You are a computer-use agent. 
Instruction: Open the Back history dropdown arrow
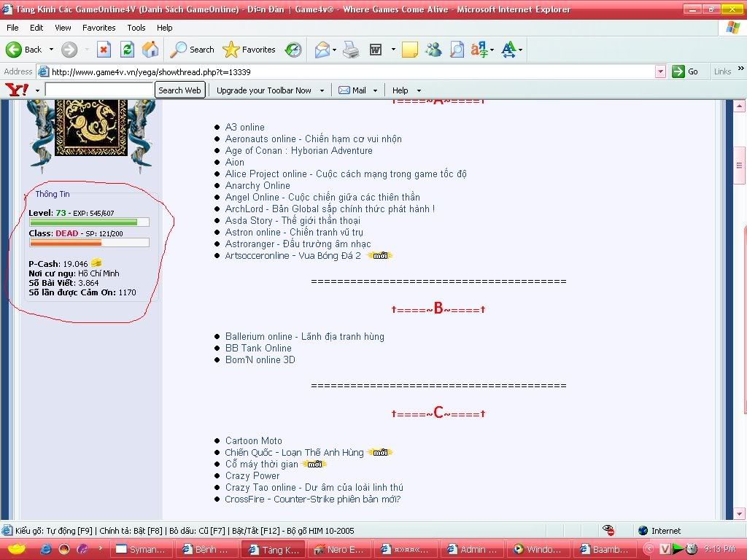coord(52,50)
